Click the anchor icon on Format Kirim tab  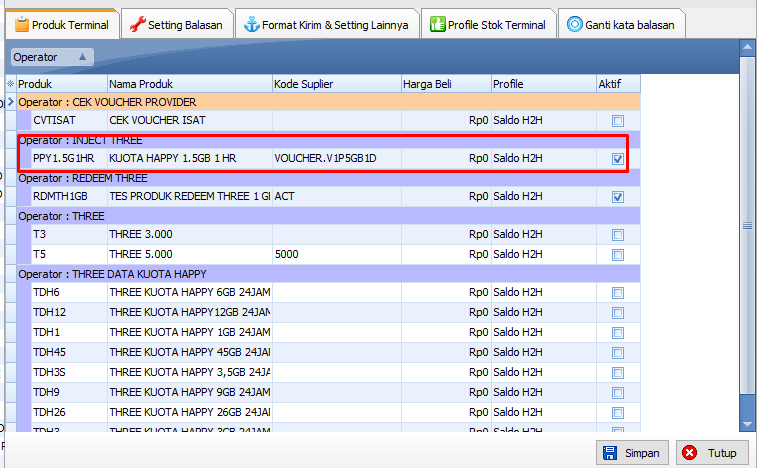[x=252, y=24]
